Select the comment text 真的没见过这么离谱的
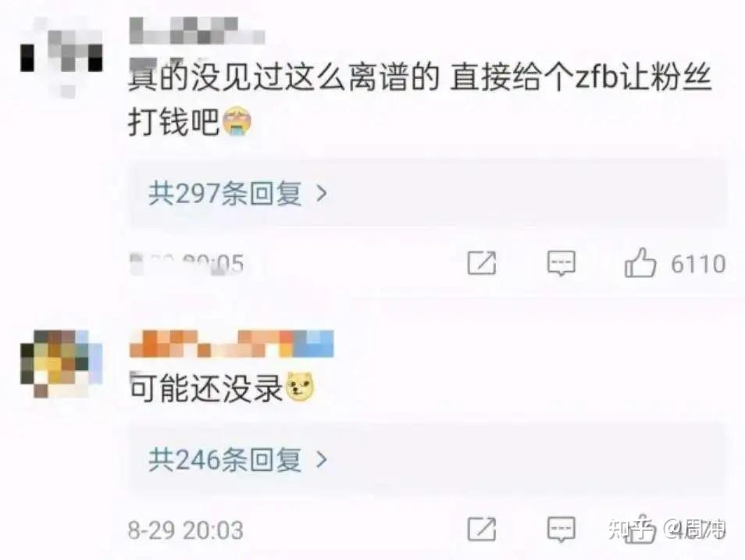Image resolution: width=745 pixels, height=560 pixels. [283, 78]
